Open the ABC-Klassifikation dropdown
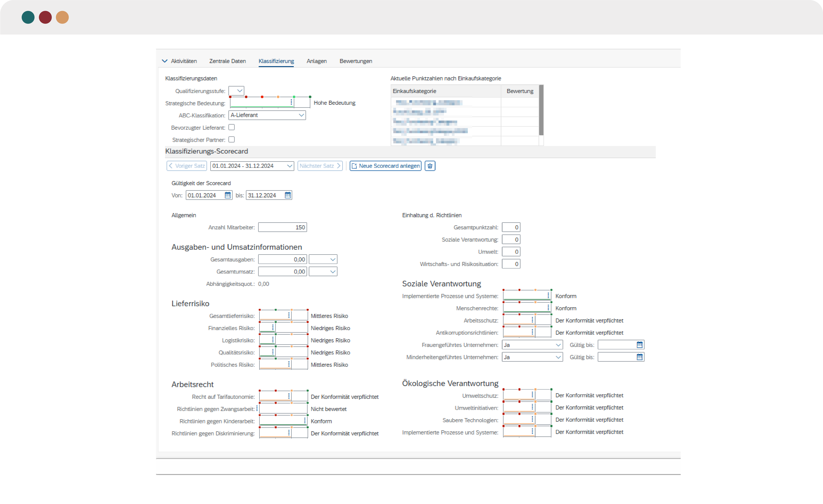This screenshot has height=504, width=823. click(267, 115)
